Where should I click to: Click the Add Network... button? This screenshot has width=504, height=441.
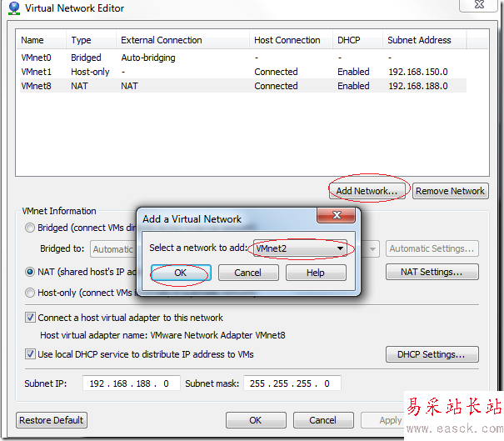(367, 191)
